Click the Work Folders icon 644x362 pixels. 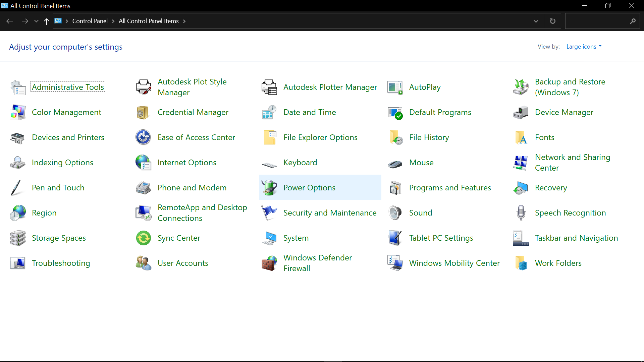(521, 263)
